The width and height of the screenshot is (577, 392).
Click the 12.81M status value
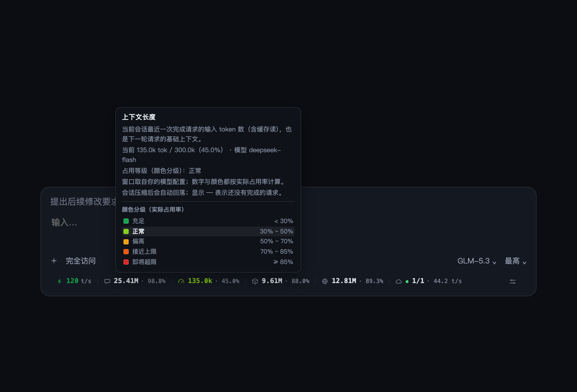coord(344,281)
